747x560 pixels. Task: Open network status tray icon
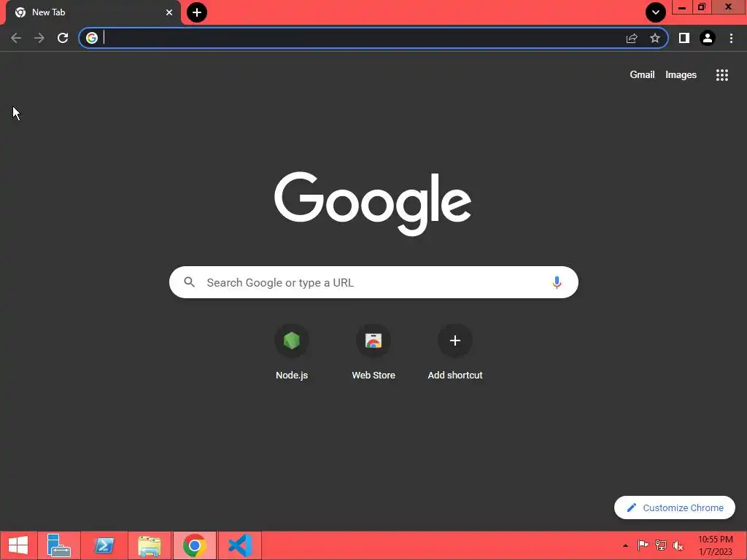point(661,545)
